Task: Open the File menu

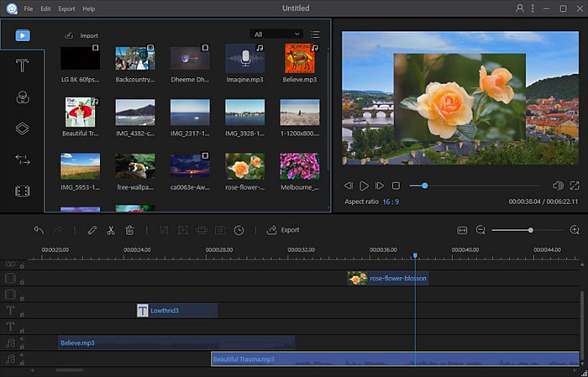Action: point(29,8)
